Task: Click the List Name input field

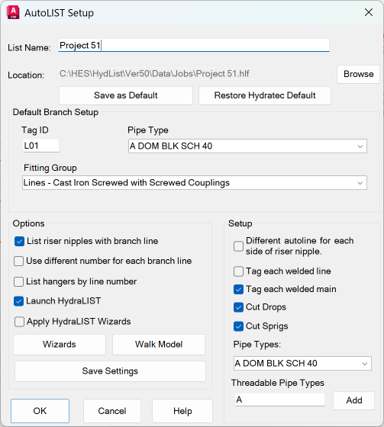Action: pos(194,45)
